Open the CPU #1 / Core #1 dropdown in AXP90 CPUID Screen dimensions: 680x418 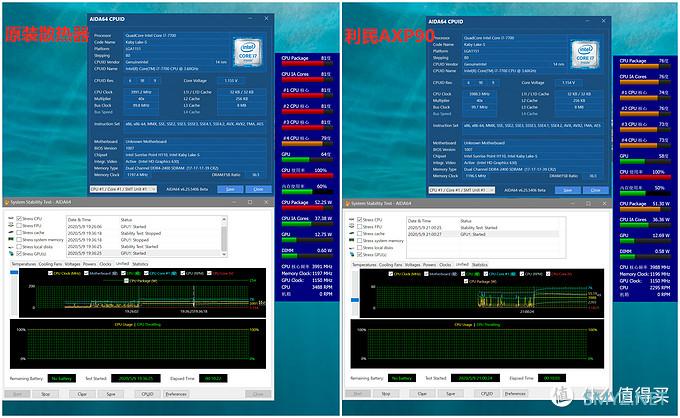(x=461, y=190)
